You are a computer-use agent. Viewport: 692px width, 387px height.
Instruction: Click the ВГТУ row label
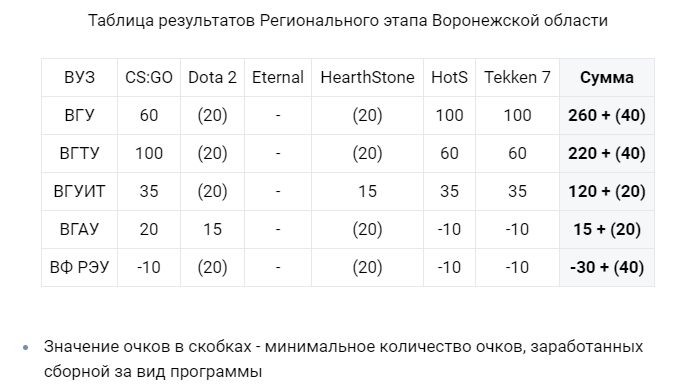click(x=79, y=154)
